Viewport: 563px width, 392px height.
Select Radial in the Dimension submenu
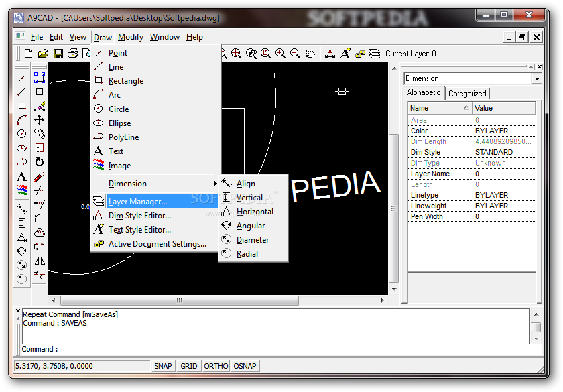tap(253, 254)
